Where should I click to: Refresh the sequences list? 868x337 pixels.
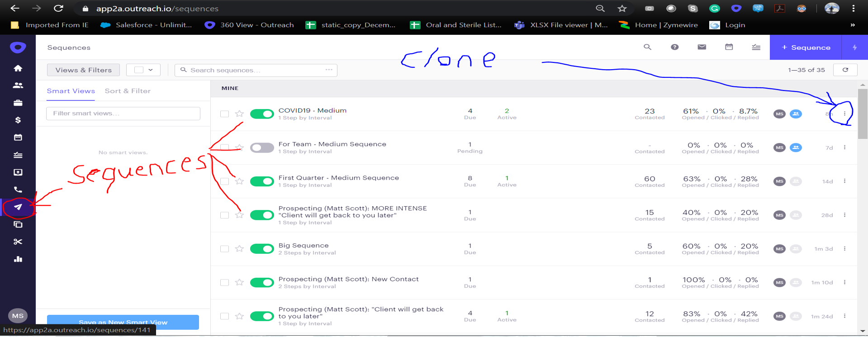coord(845,70)
